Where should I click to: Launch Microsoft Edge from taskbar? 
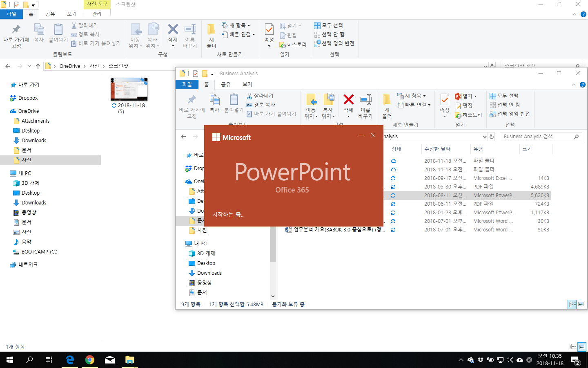(70, 360)
